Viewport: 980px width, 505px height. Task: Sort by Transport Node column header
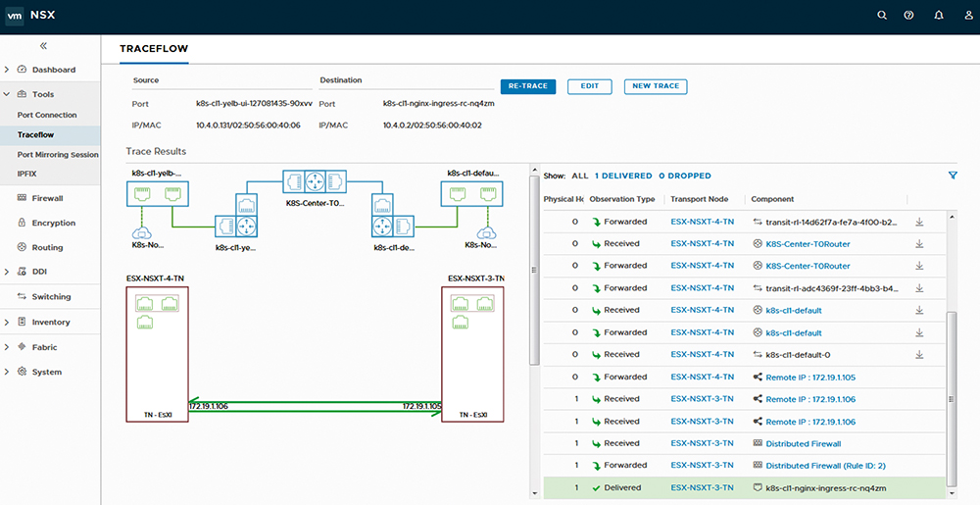(700, 199)
